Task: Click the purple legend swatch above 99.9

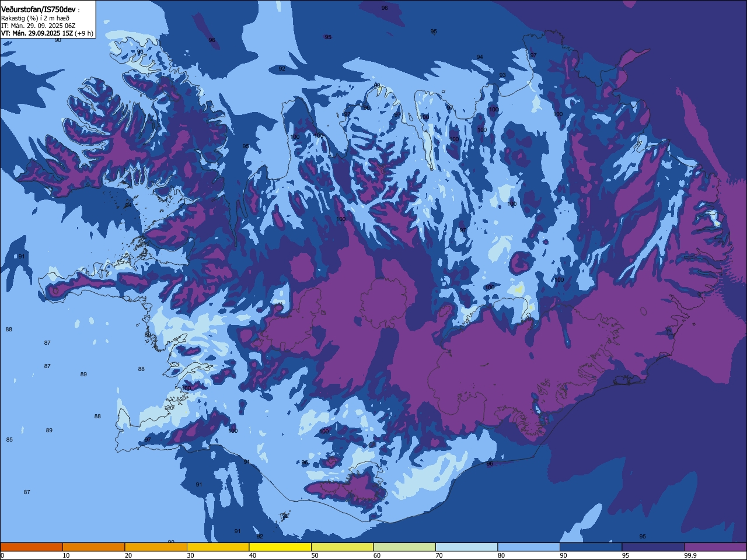Action: [x=715, y=547]
